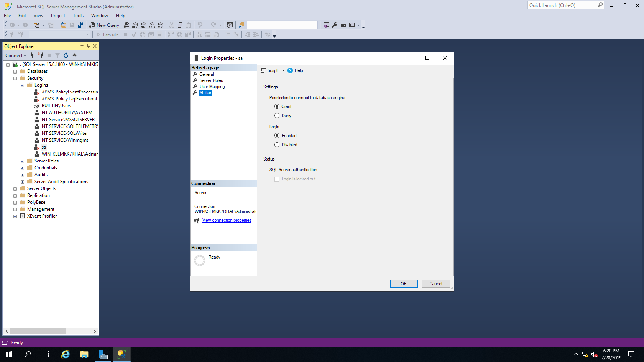The image size is (644, 362).
Task: Select NT AUTHORITY\SYSTEM login
Action: (67, 113)
